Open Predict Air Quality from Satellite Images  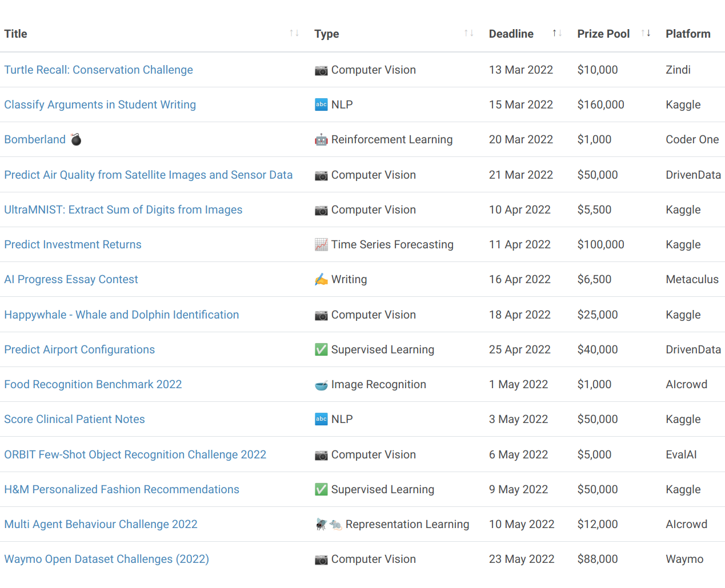[149, 175]
